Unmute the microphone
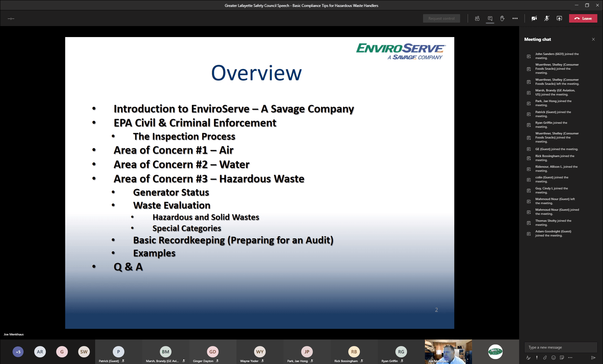603x364 pixels. (546, 18)
